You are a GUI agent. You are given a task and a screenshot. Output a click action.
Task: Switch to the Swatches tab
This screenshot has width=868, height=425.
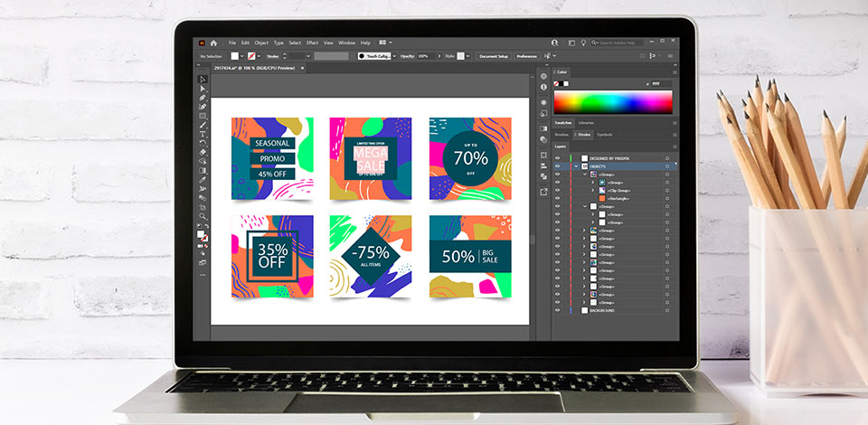tap(563, 123)
